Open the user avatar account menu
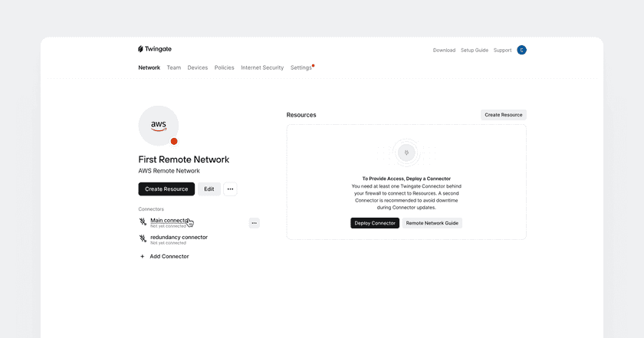644x338 pixels. click(521, 50)
